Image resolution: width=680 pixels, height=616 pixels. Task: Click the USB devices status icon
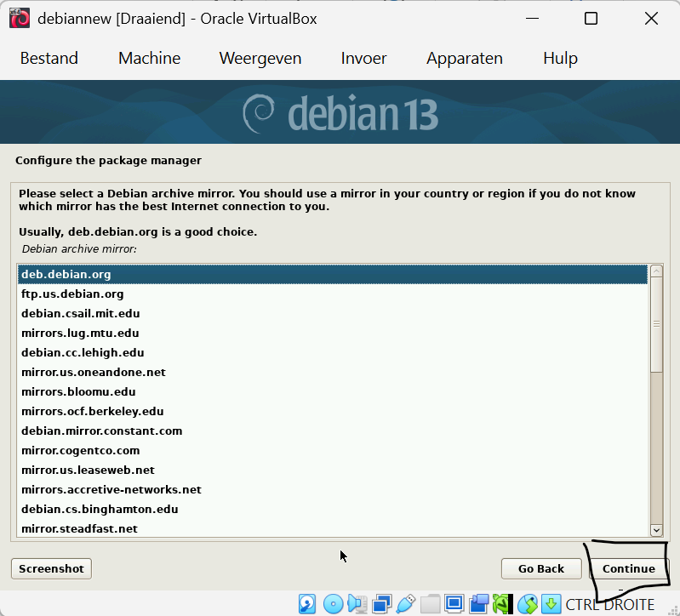[x=406, y=604]
